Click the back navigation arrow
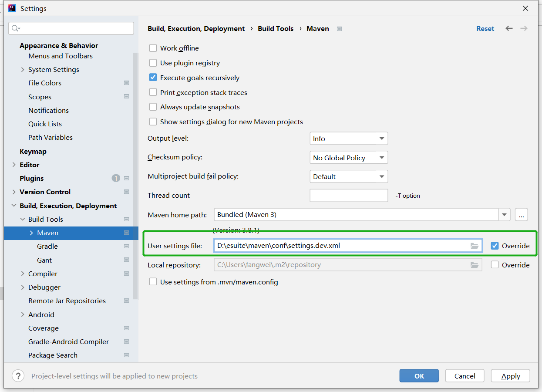The height and width of the screenshot is (392, 542). [509, 28]
